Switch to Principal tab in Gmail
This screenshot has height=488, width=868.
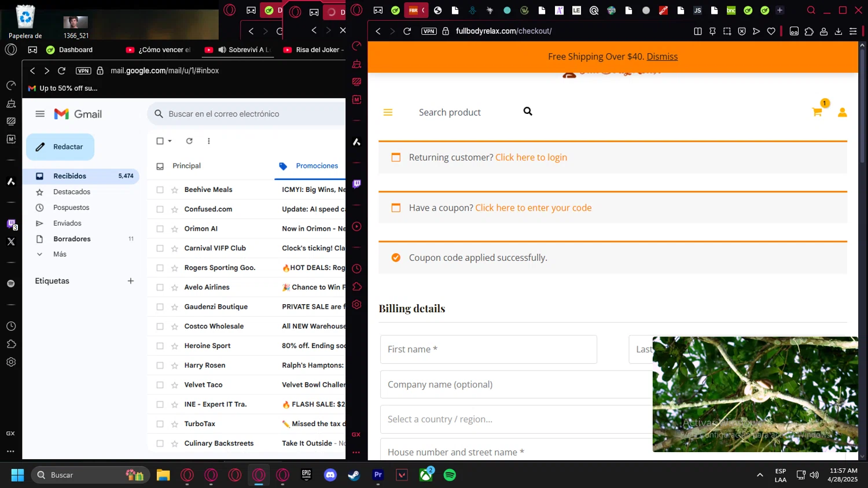(x=186, y=166)
